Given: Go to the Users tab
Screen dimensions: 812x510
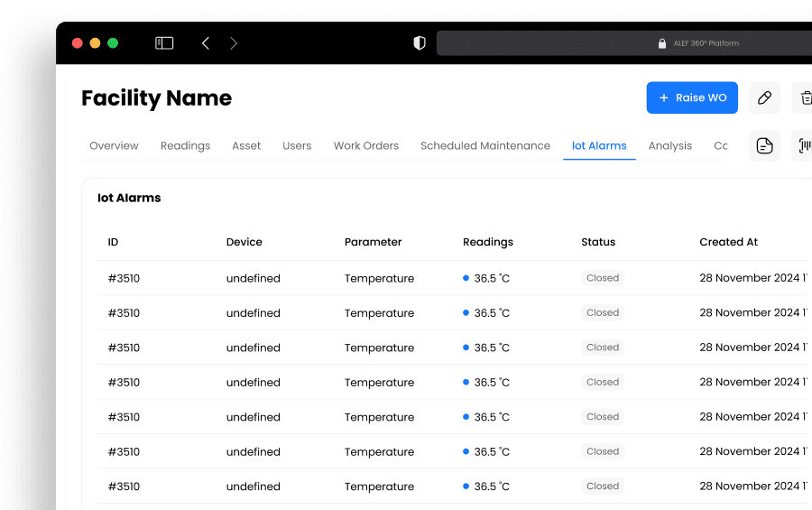Looking at the screenshot, I should (297, 145).
